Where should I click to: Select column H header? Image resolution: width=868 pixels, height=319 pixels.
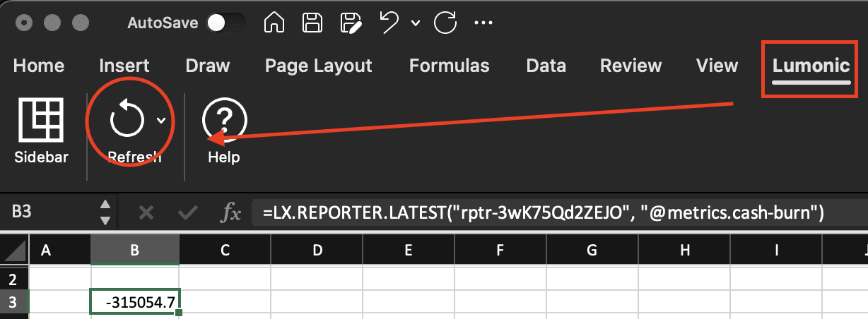point(684,250)
